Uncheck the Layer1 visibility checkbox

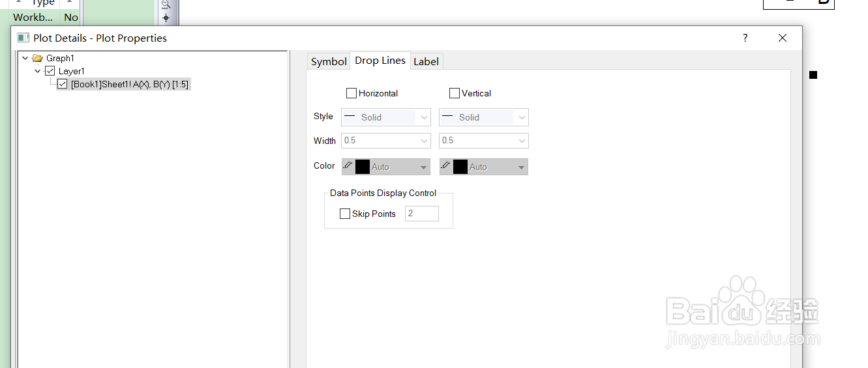[x=50, y=71]
